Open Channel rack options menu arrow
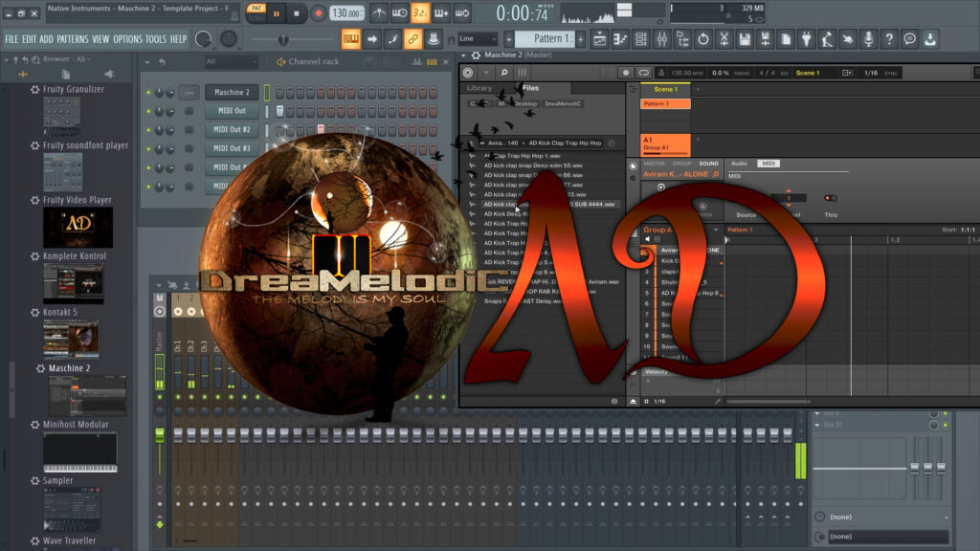 [x=147, y=62]
